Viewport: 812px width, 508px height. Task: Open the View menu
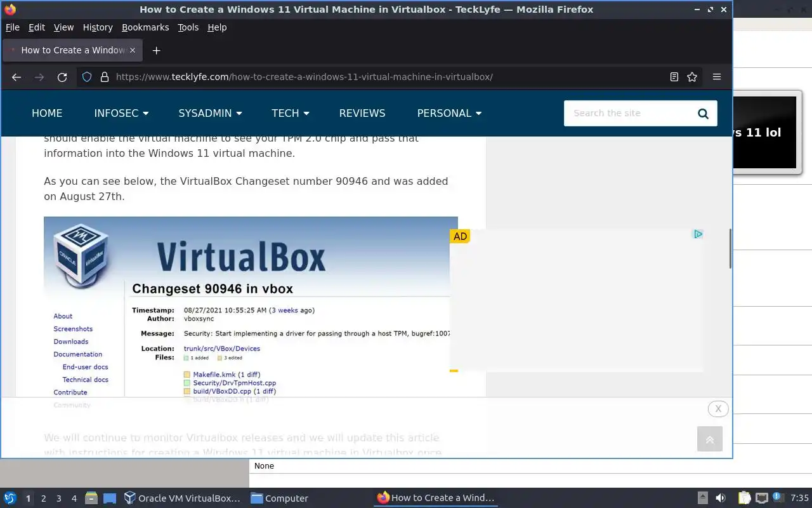(x=63, y=27)
